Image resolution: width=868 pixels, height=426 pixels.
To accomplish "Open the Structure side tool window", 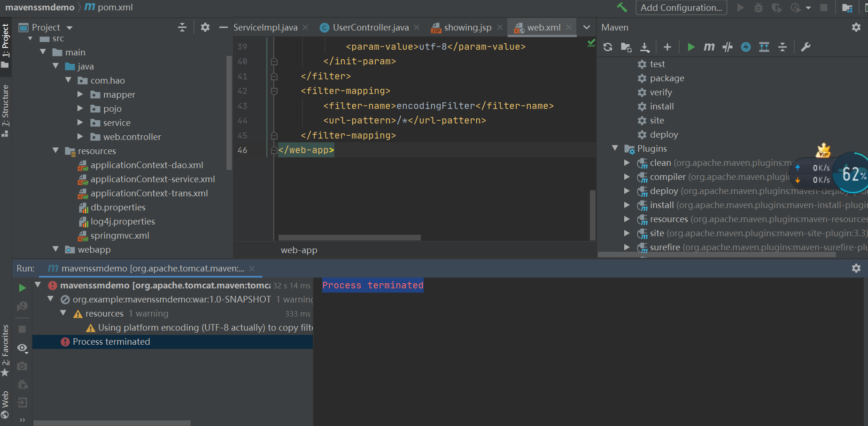I will click(x=5, y=111).
